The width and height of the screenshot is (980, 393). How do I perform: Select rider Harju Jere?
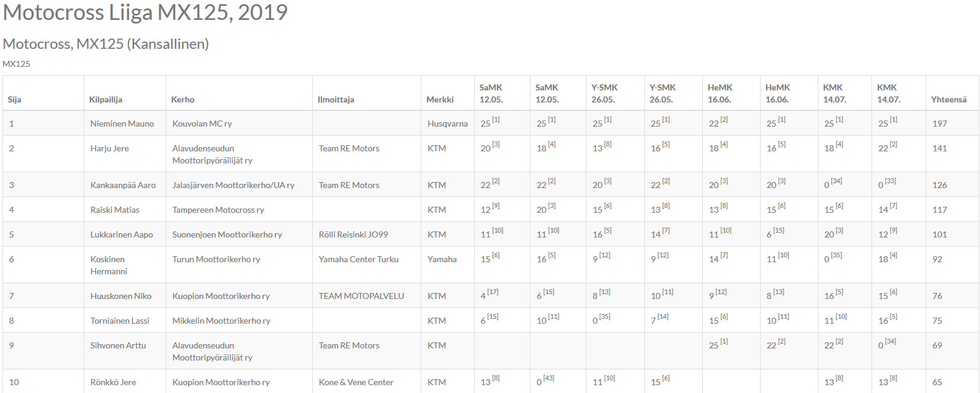(110, 148)
